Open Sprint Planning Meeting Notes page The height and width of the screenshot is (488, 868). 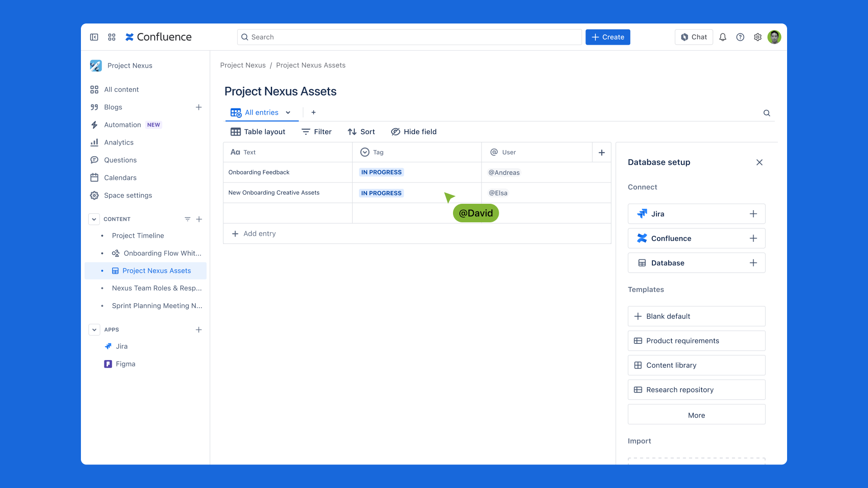pos(157,306)
